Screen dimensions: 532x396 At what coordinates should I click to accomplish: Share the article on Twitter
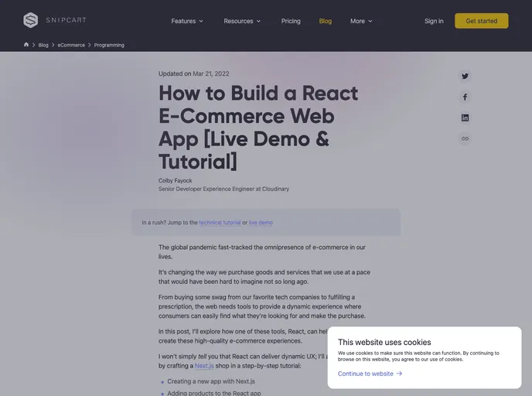pos(465,76)
